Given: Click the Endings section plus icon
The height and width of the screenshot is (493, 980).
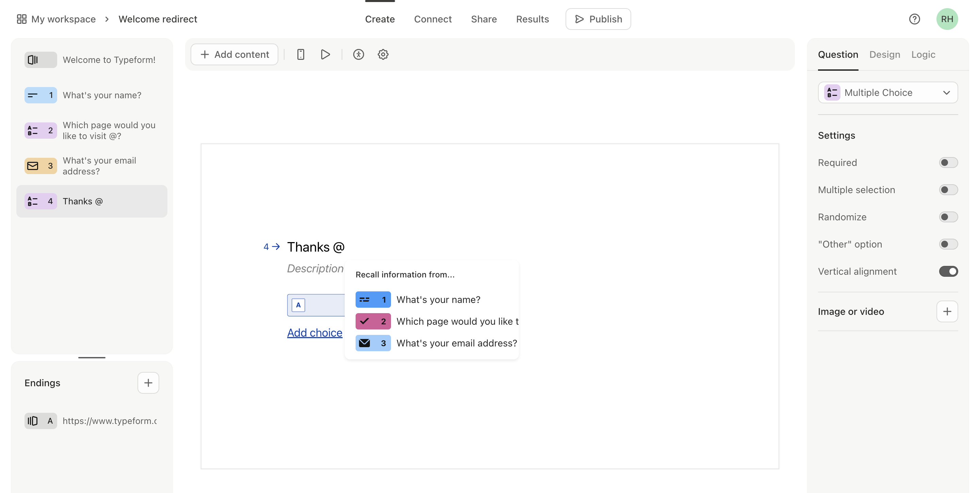Looking at the screenshot, I should (x=148, y=382).
